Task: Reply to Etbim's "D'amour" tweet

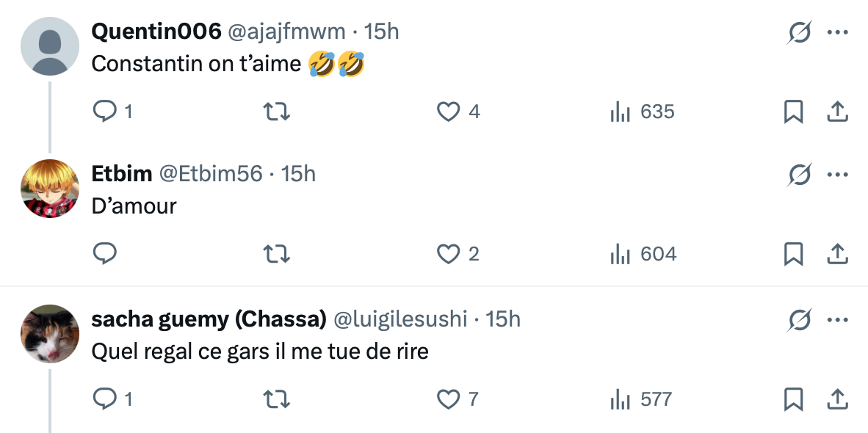Action: pyautogui.click(x=106, y=254)
